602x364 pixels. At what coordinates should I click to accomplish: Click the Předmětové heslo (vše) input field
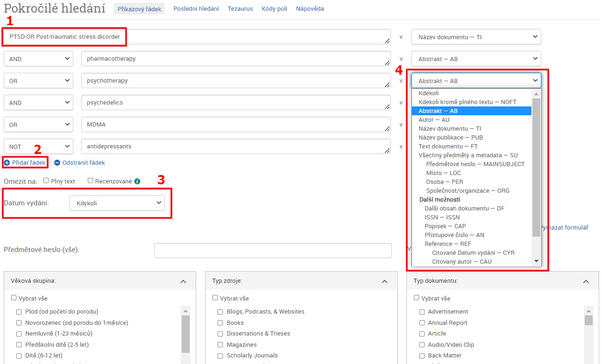pos(273,250)
